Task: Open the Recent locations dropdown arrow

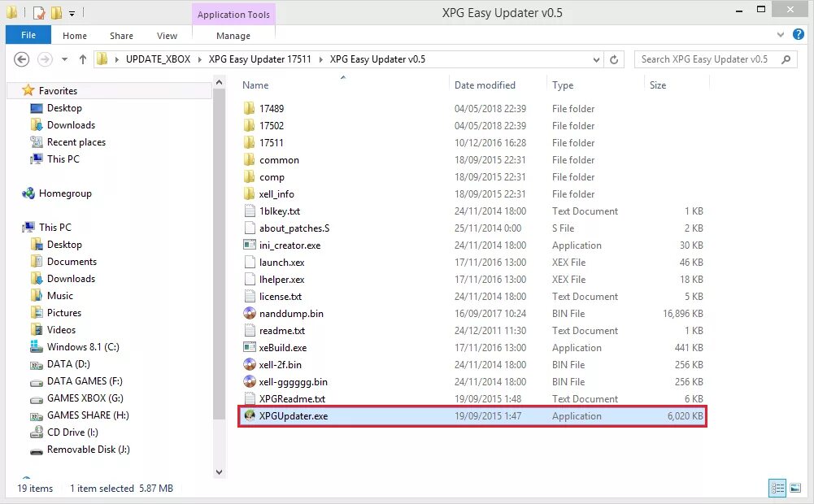Action: [x=64, y=59]
